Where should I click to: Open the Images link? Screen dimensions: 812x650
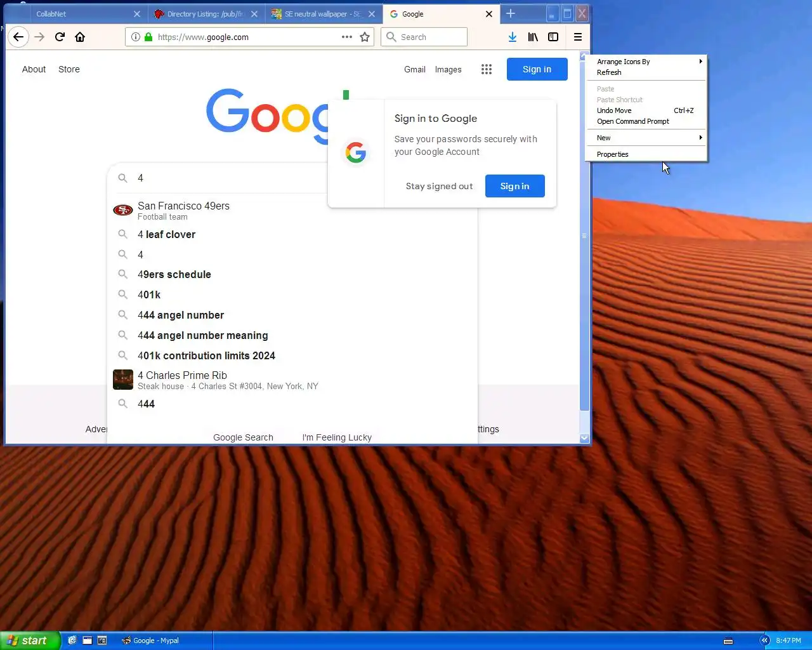(x=448, y=70)
